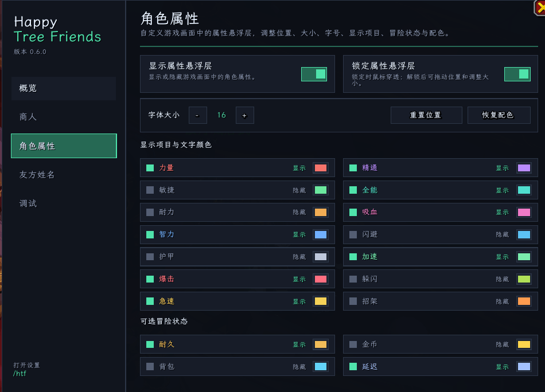
Task: Open the 延迟 color swatch
Action: click(524, 366)
